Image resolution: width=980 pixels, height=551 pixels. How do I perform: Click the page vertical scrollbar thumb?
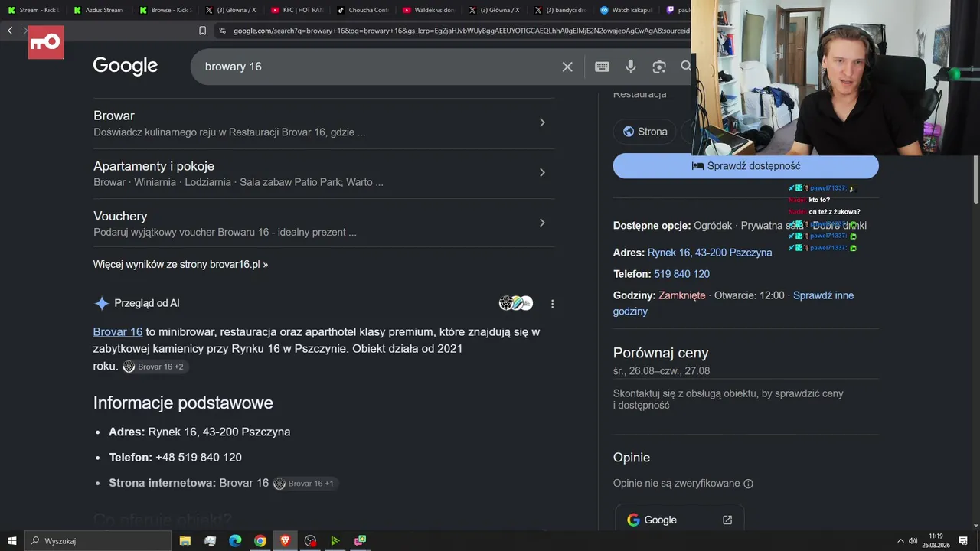click(x=976, y=179)
